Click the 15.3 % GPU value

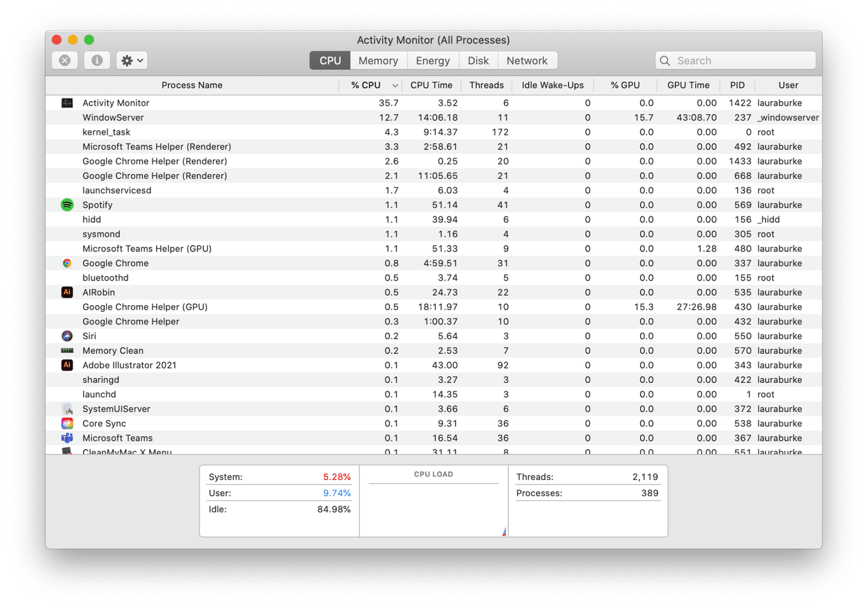coord(644,307)
